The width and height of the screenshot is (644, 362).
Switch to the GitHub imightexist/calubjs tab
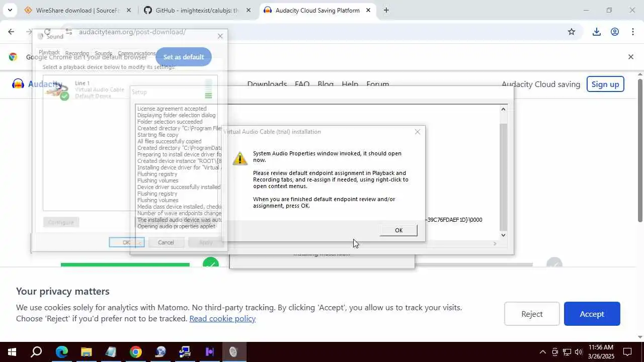197,10
